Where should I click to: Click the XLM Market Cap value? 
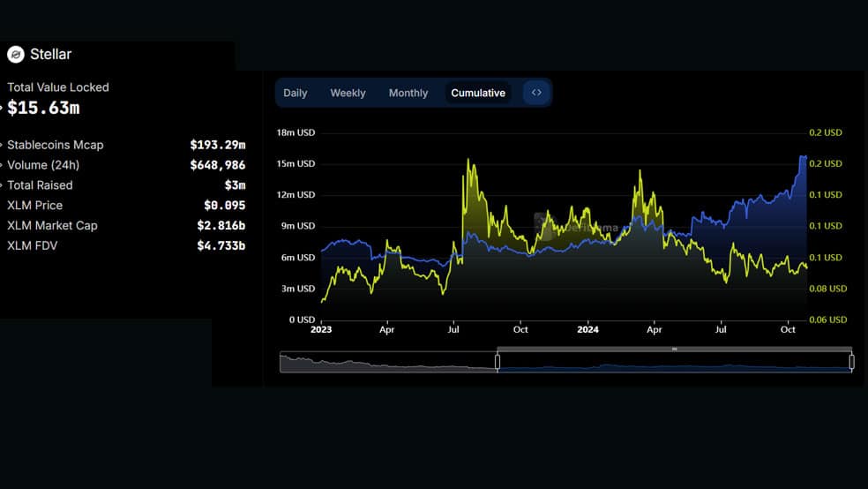coord(221,225)
